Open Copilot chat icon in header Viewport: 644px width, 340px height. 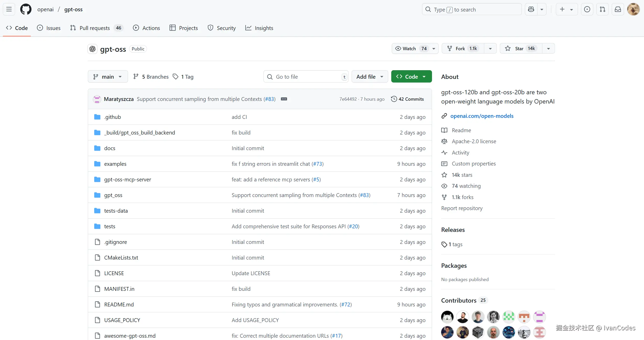(531, 9)
